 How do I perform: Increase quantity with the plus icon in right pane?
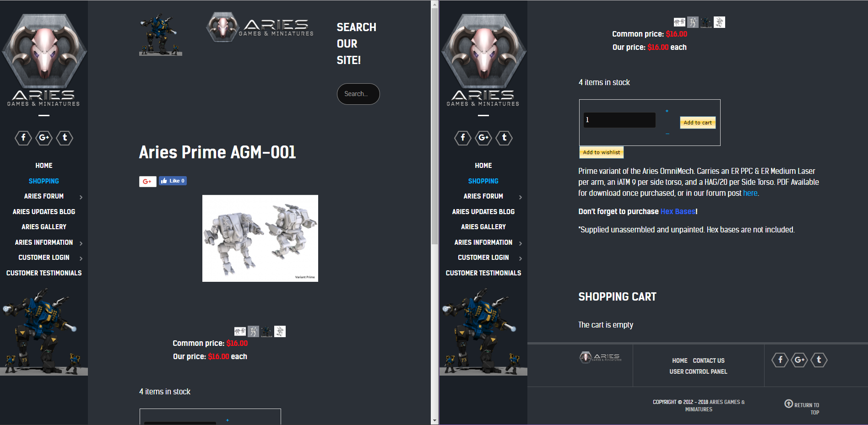[x=667, y=111]
